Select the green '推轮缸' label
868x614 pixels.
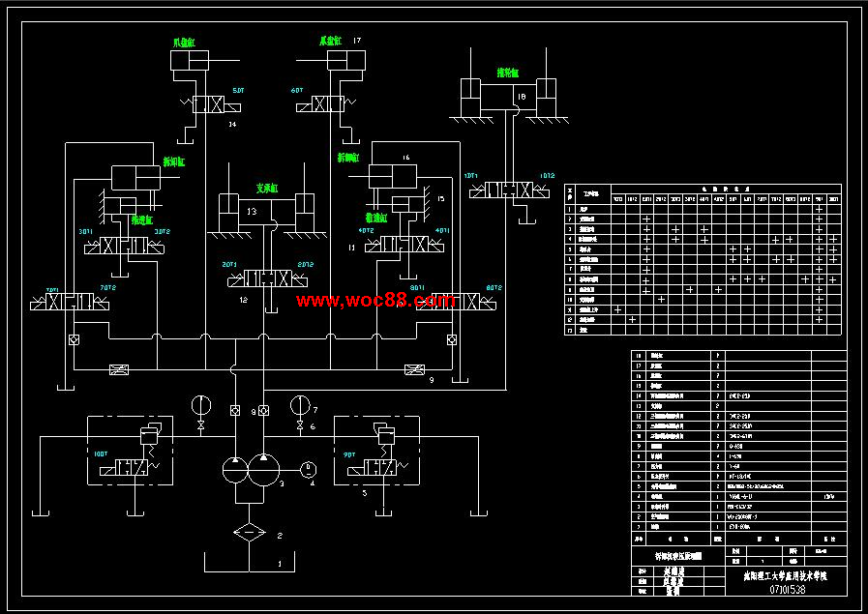pyautogui.click(x=508, y=73)
